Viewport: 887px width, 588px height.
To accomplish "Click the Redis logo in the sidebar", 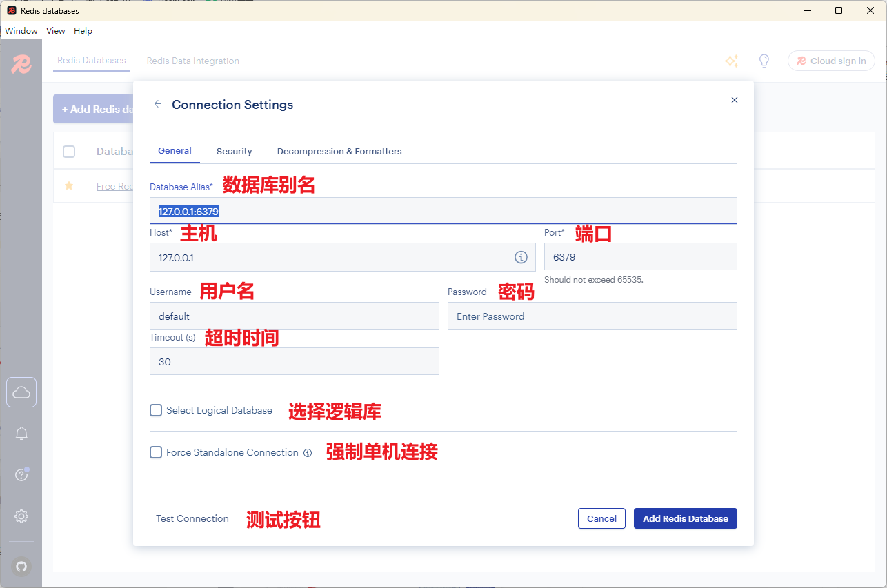I will point(21,64).
